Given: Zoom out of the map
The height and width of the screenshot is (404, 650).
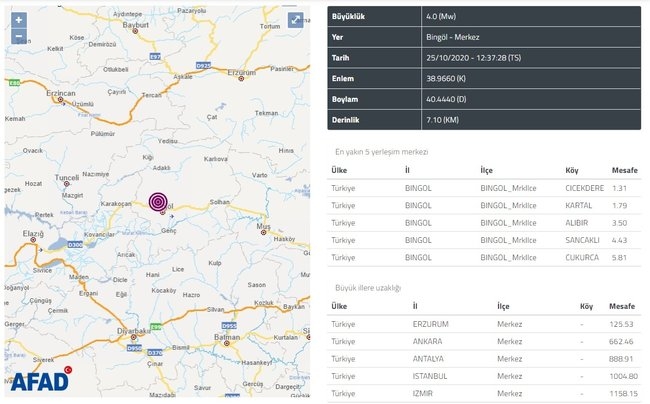Looking at the screenshot, I should point(18,36).
